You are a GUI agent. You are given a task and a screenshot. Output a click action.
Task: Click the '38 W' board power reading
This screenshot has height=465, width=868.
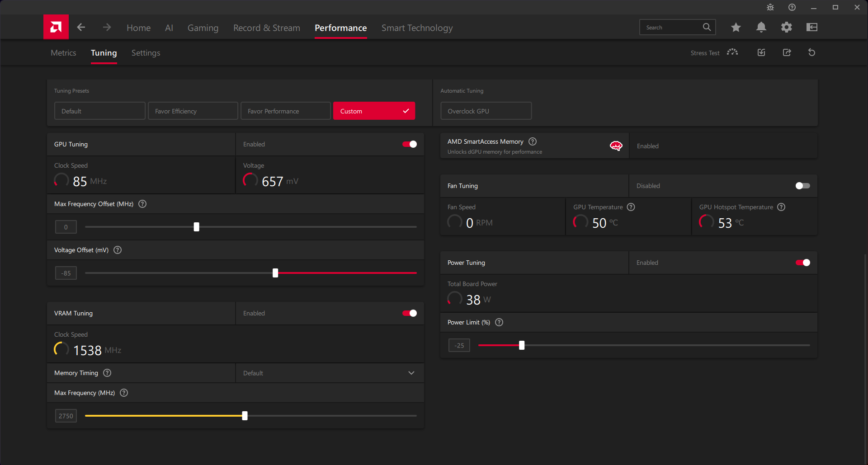tap(478, 300)
